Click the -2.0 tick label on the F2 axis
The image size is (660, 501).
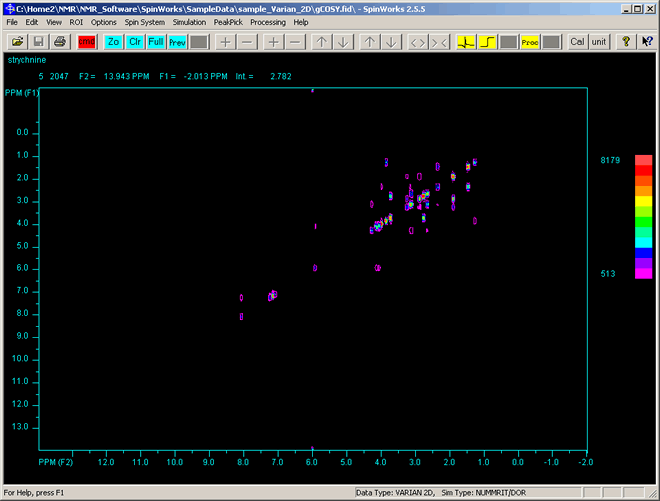[x=585, y=462]
